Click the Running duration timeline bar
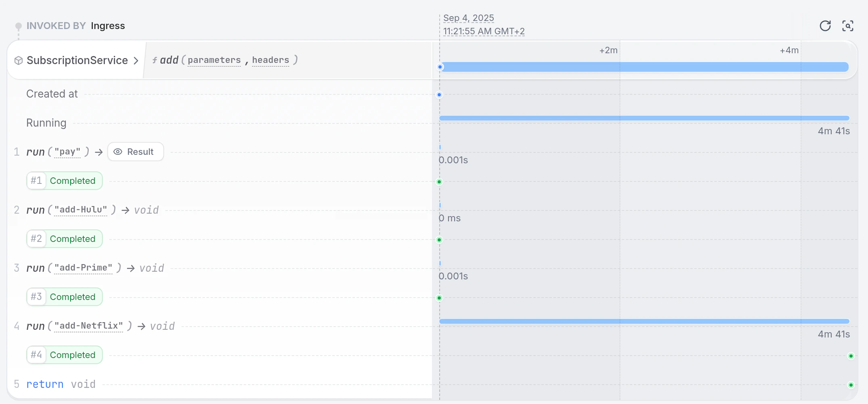This screenshot has width=868, height=404. 644,118
